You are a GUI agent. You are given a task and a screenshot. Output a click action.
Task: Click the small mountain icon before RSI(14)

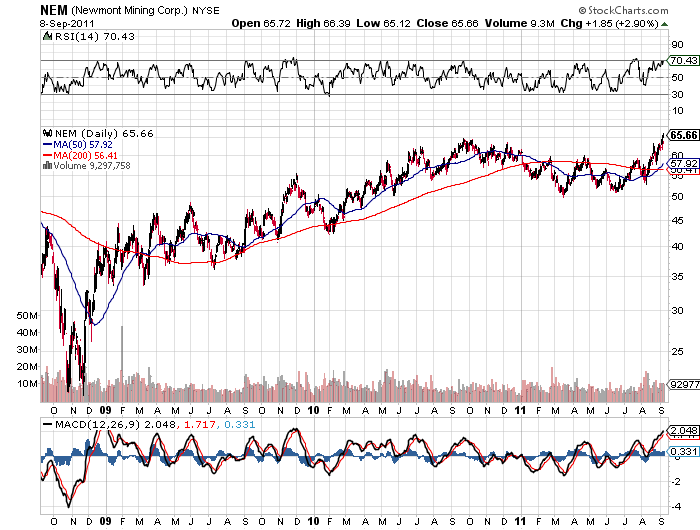pos(47,36)
